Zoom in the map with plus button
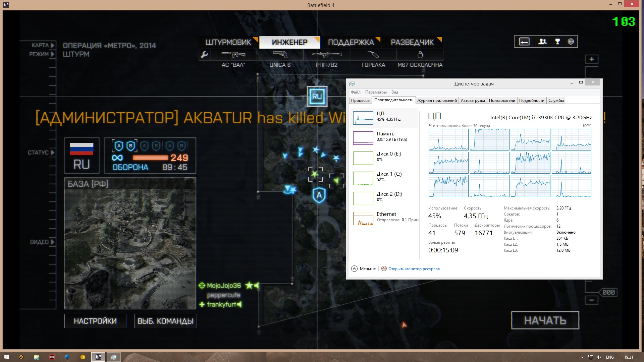Screen dimensions: 644x362 coord(592,59)
